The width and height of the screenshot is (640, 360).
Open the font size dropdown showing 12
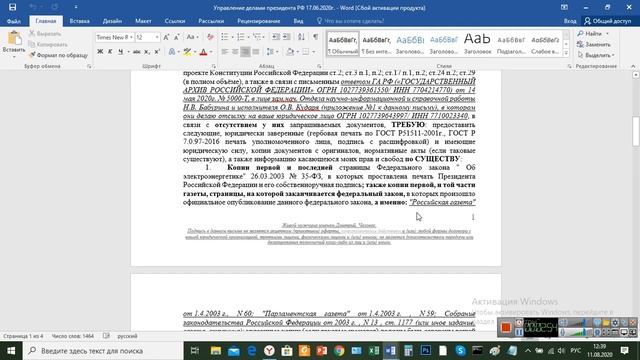pos(157,38)
